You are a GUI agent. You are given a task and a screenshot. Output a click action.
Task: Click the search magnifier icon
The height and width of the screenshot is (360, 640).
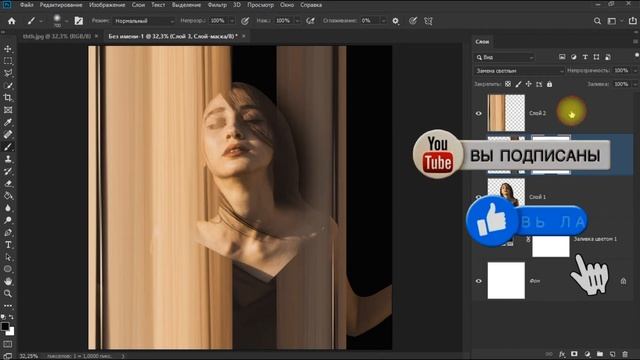tap(597, 21)
